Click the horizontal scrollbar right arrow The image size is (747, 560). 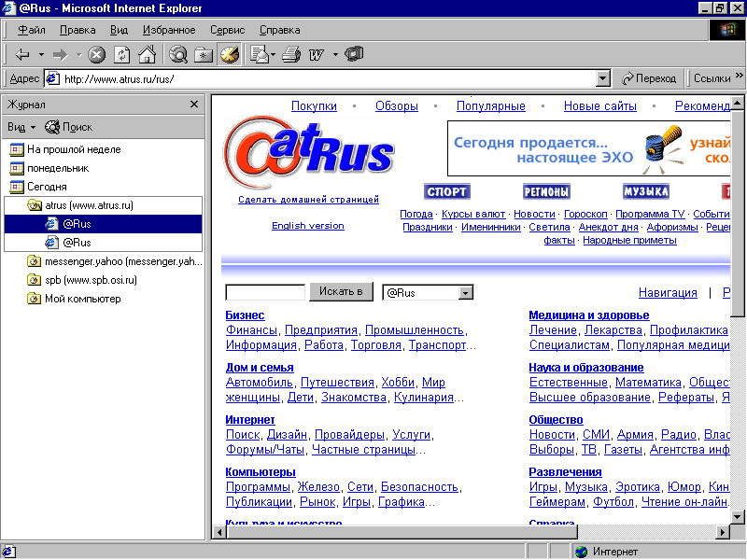click(x=724, y=532)
